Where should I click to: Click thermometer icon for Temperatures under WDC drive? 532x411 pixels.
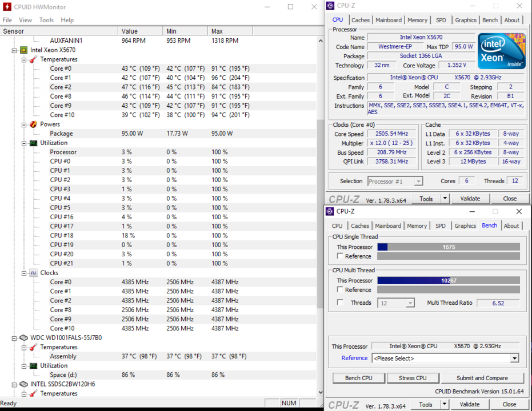33,347
